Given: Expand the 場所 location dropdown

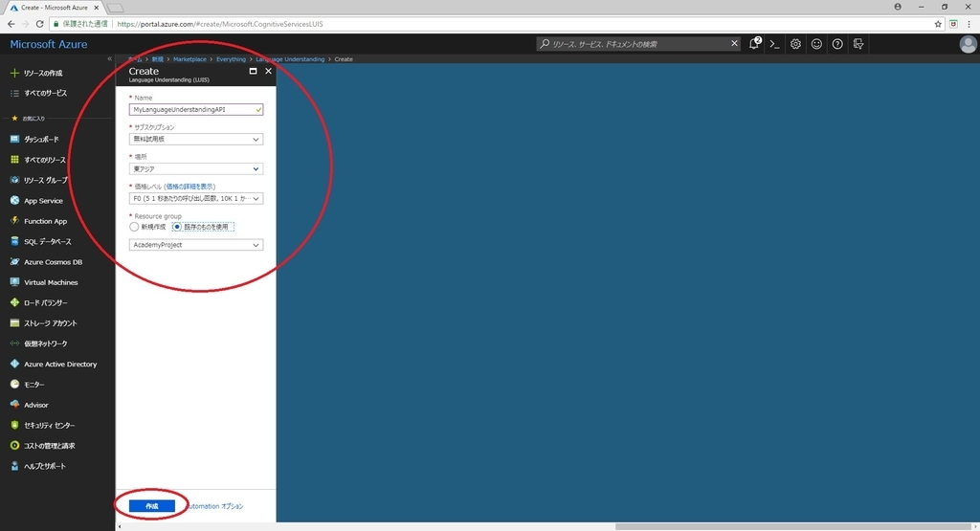Looking at the screenshot, I should (x=195, y=168).
